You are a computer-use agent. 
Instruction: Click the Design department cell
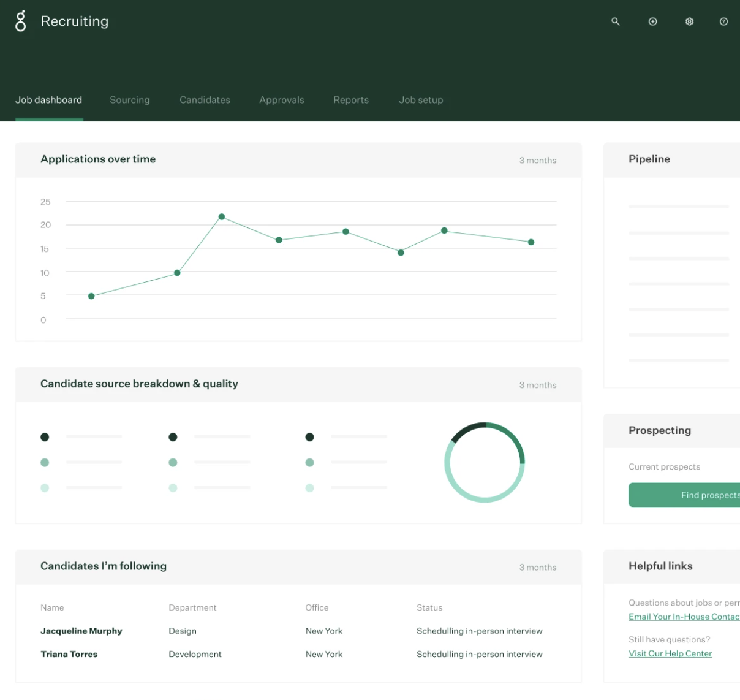pos(183,631)
